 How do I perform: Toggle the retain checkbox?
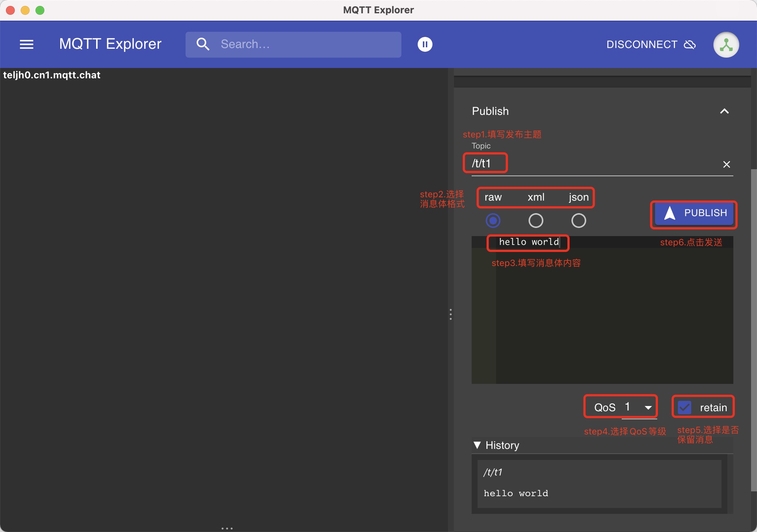click(x=685, y=407)
